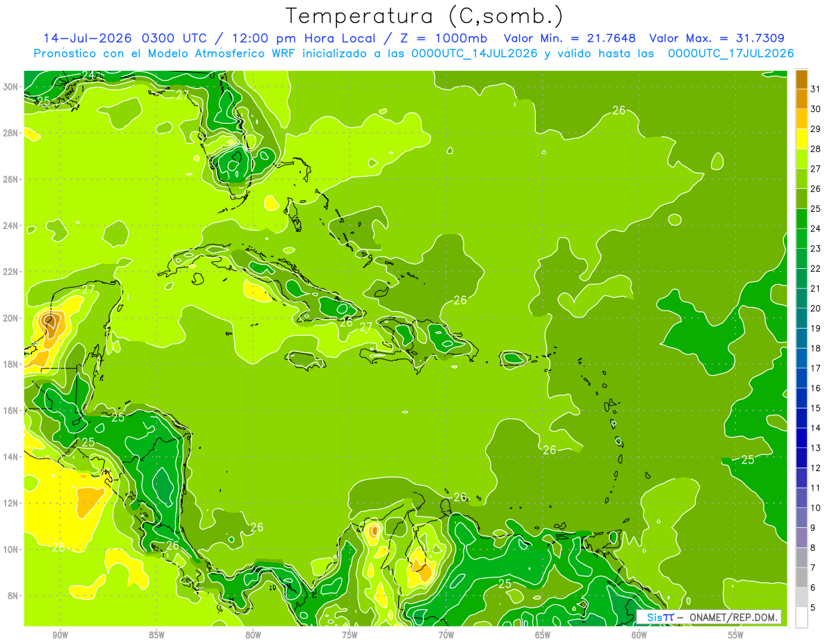The width and height of the screenshot is (834, 644).
Task: Click the valid-until time "0000UTC_17JUL2026"
Action: (730, 53)
